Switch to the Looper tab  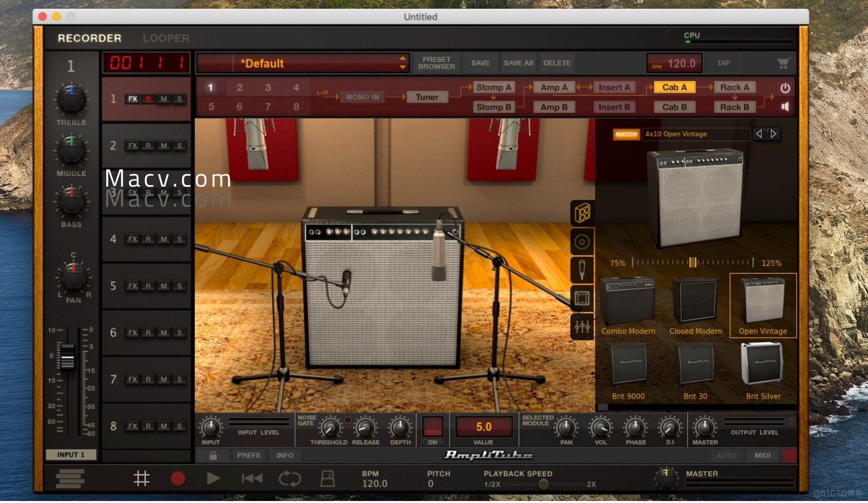166,38
